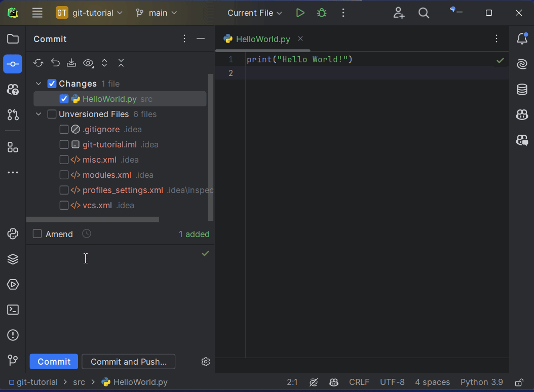Open the Terminal tool window
This screenshot has width=534, height=392.
13,310
